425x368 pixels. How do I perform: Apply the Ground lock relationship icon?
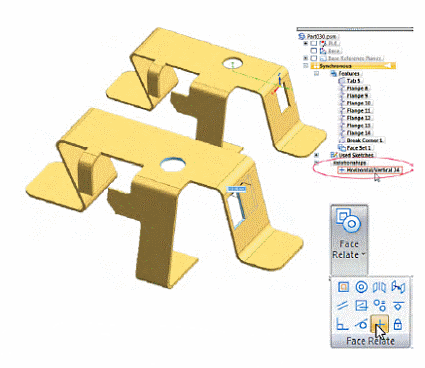398,324
